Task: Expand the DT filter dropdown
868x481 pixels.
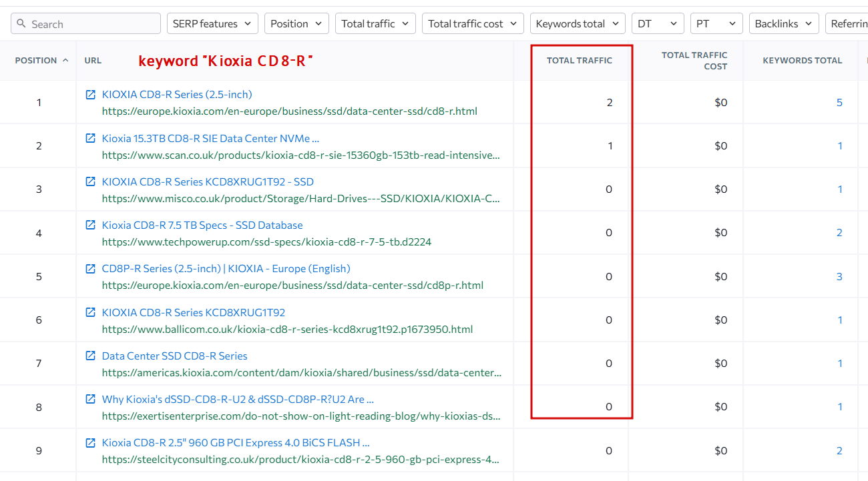Action: pos(658,23)
